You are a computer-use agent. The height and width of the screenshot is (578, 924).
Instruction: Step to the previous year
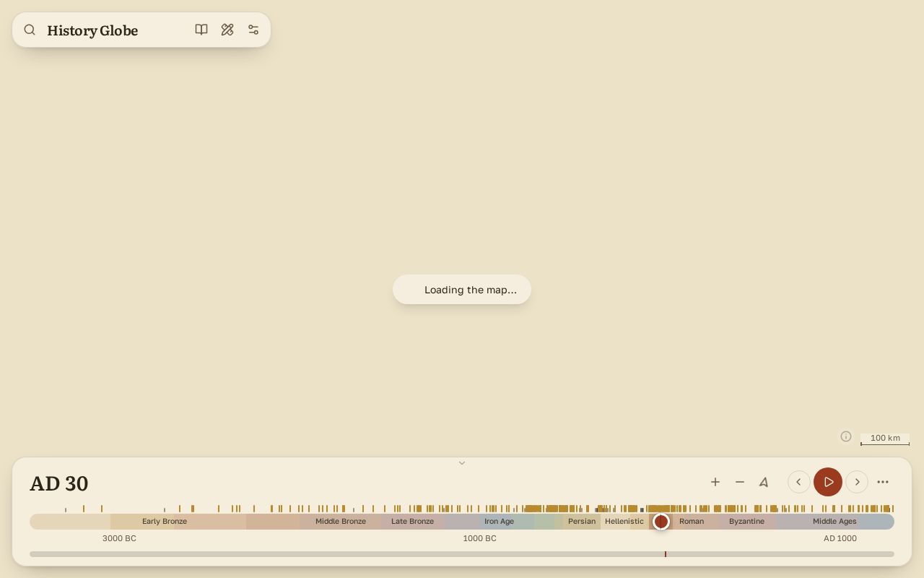tap(798, 482)
